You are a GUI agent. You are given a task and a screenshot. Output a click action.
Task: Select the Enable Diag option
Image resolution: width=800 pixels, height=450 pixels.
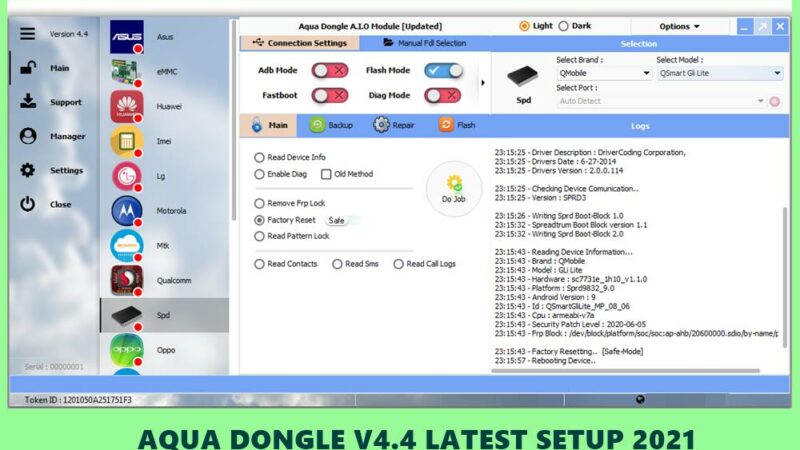(259, 174)
